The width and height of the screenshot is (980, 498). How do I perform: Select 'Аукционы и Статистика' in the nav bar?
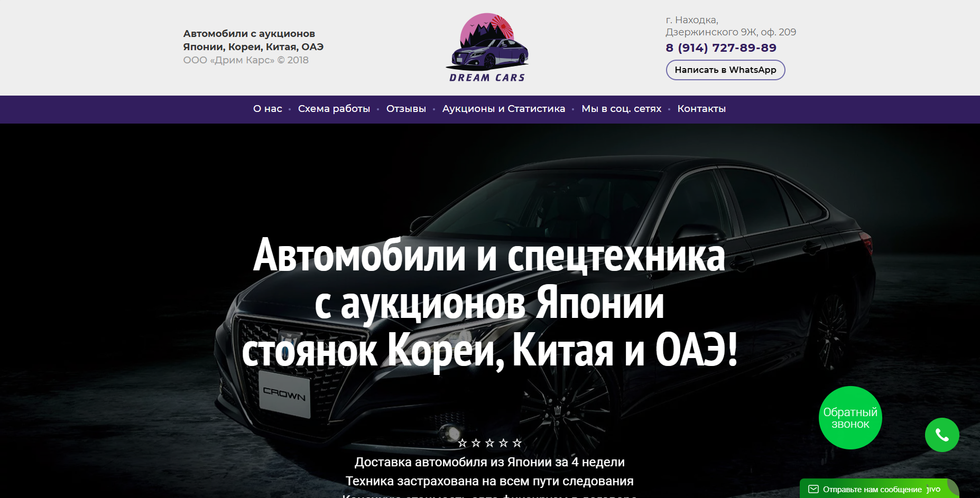tap(503, 109)
